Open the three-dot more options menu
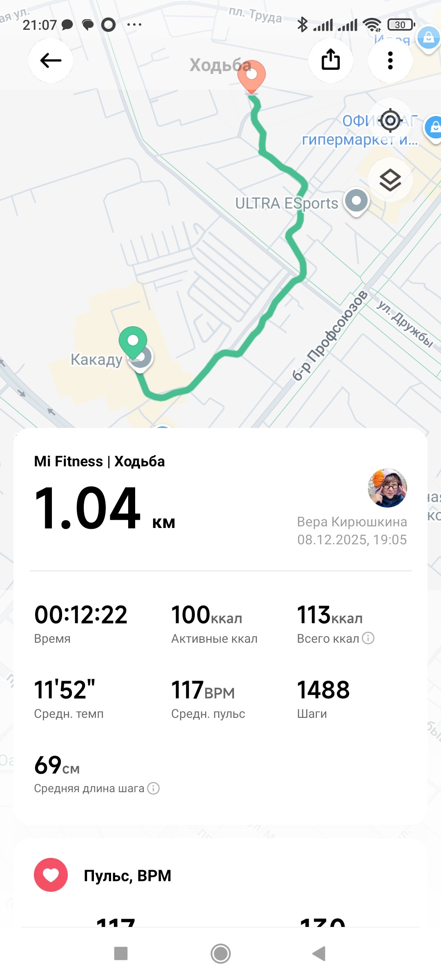Screen dimensions: 441x980 [x=390, y=60]
